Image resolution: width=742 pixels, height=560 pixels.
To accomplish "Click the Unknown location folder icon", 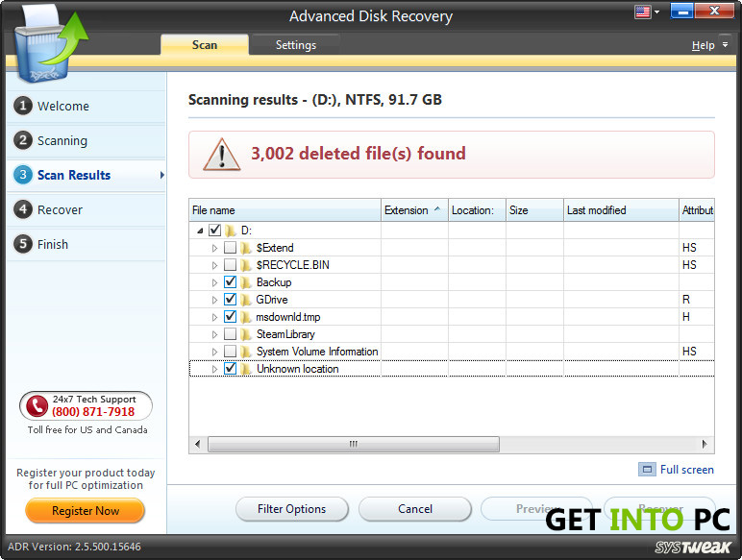I will point(246,369).
